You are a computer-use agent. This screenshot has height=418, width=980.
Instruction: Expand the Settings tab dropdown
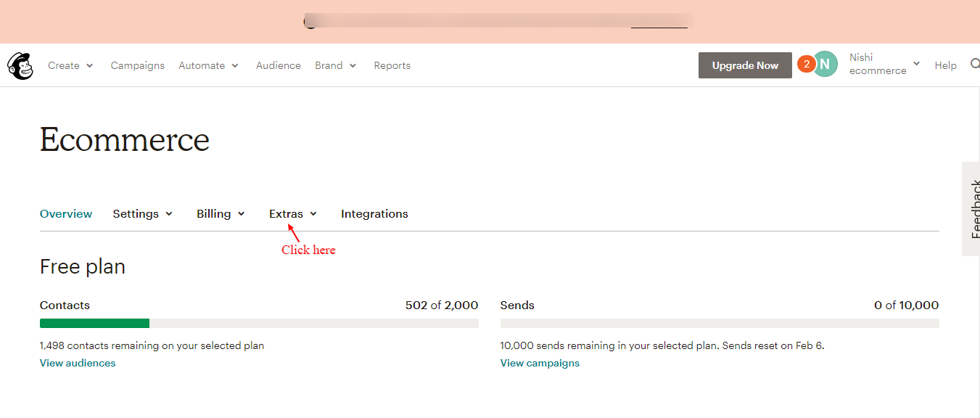click(x=143, y=214)
